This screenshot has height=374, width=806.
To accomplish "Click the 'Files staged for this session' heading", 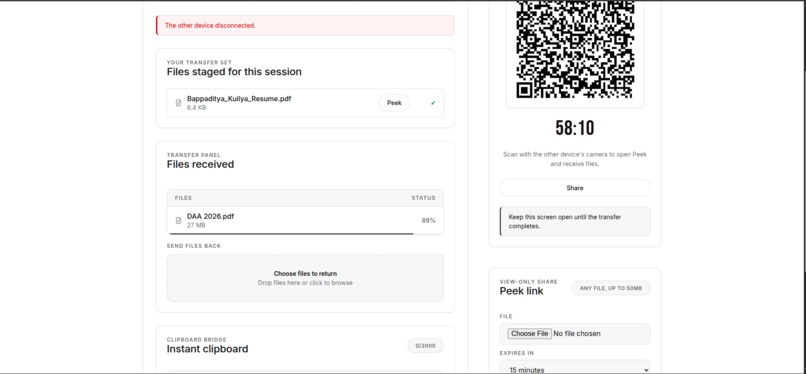I will 234,72.
